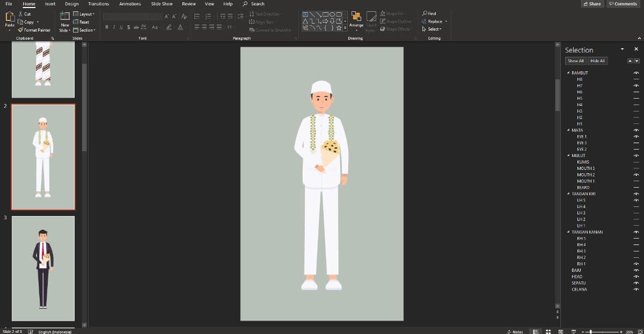Open the Slide Show tab
Viewport: 644px width, 334px height.
coord(162,4)
